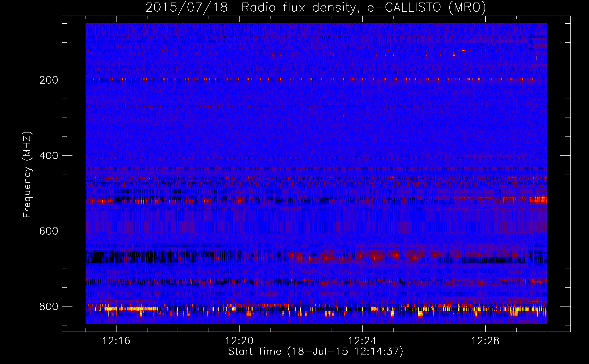The image size is (589, 364).
Task: Click the 12:28 time tick label
Action: point(485,341)
